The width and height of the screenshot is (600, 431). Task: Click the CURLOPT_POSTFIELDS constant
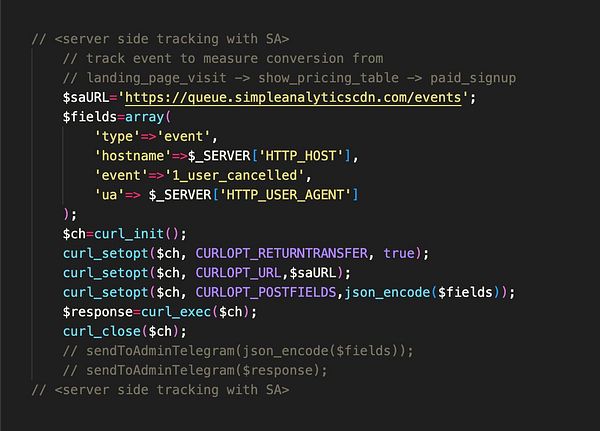[266, 292]
